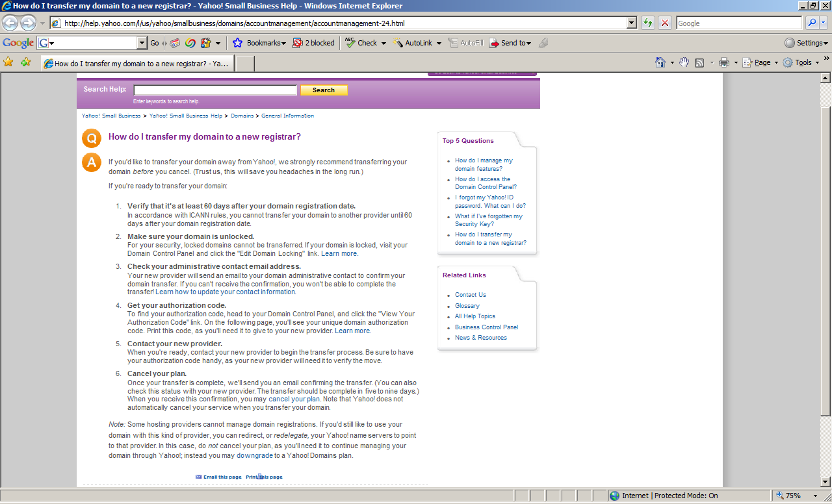Open 'How do I access the Domain Control Panel?' link
Image resolution: width=832 pixels, height=504 pixels.
(x=486, y=183)
